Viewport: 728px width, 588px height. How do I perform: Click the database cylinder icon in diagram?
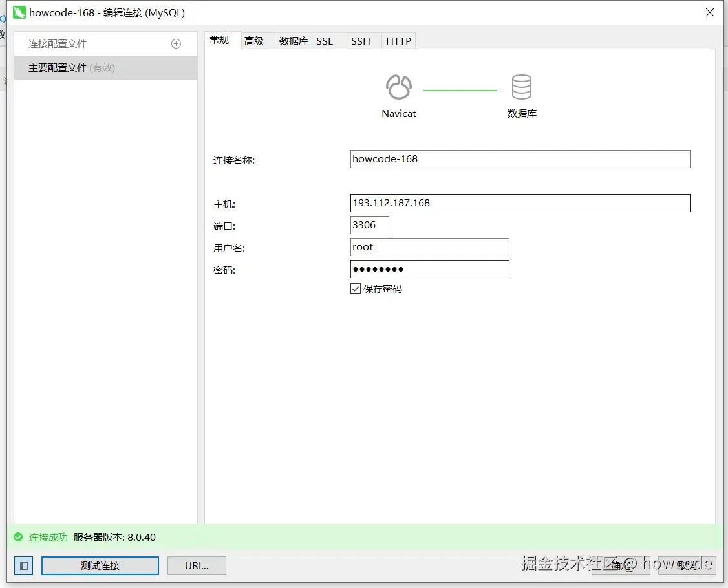(x=521, y=87)
